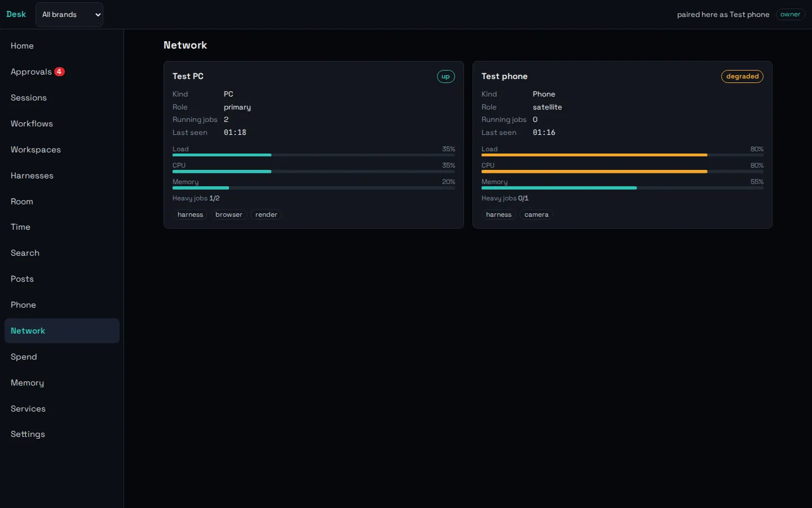Click the Test PC card title
Image resolution: width=812 pixels, height=508 pixels.
[x=188, y=76]
